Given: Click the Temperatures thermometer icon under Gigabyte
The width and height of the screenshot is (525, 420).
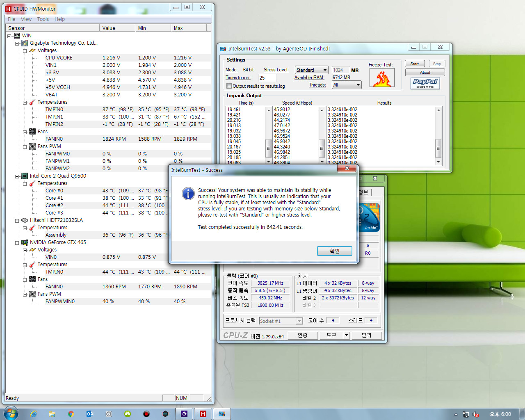Looking at the screenshot, I should [32, 102].
